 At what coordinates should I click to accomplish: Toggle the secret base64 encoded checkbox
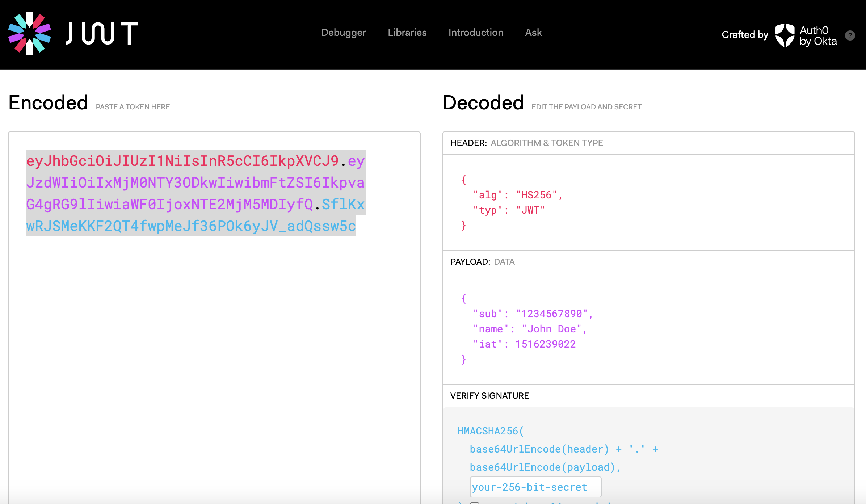pos(475,503)
